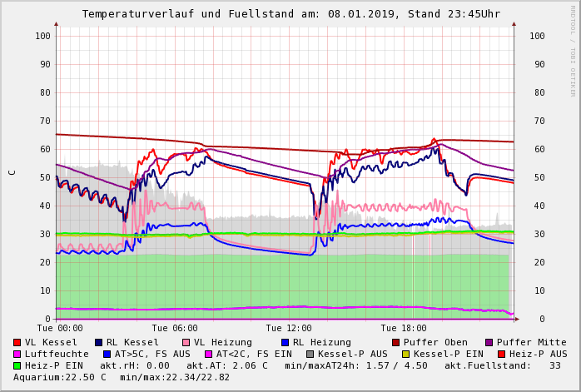
Task: Click the Tue 18:00 time axis label
Action: 403,328
